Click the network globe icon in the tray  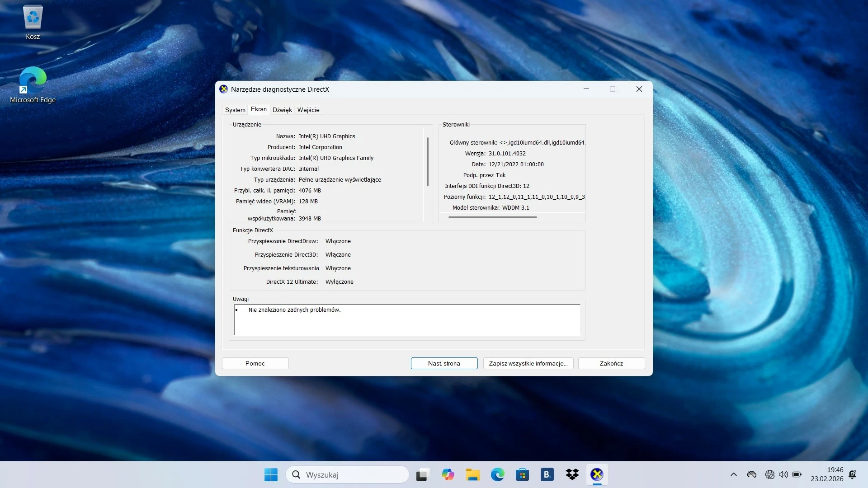[769, 474]
